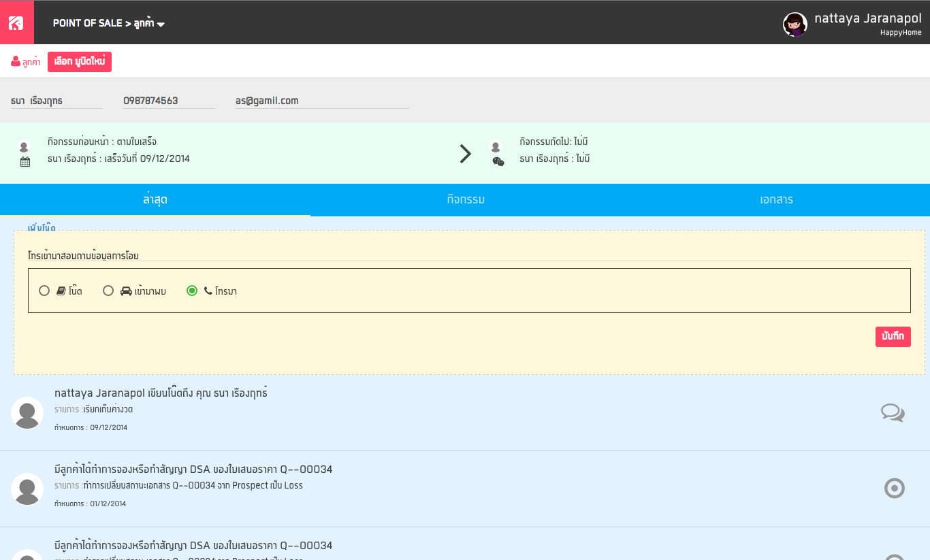The image size is (930, 560).
Task: Click due date 01/12/2014 text
Action: coord(90,504)
